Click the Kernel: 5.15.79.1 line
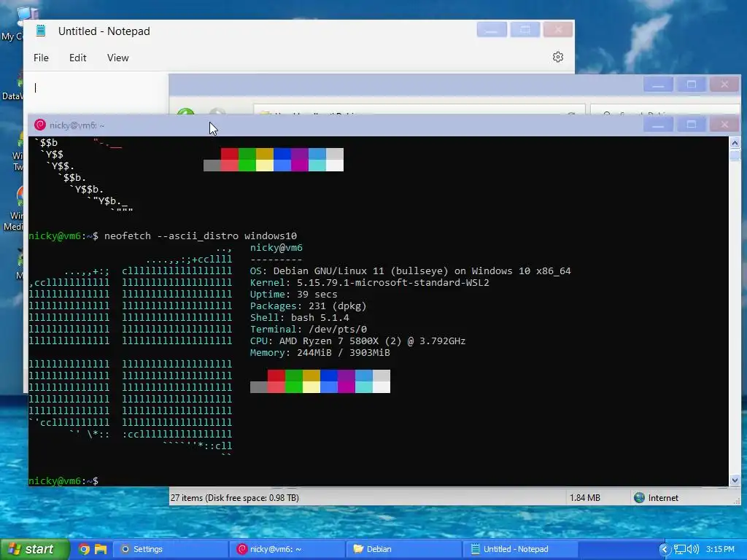This screenshot has height=560, width=747. (x=369, y=282)
